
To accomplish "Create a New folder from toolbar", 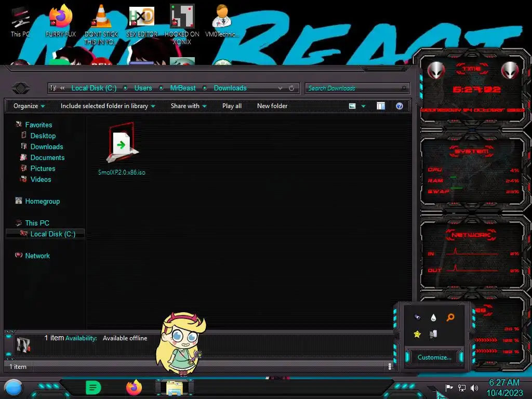I will coord(272,106).
